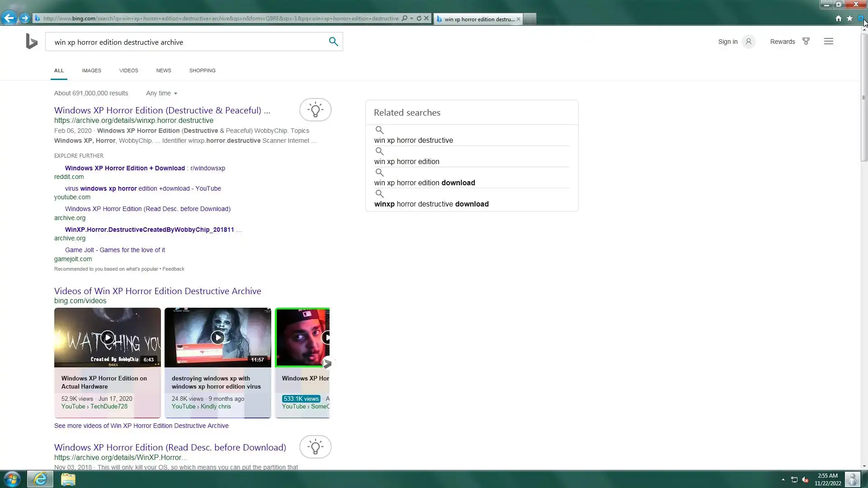Click See more videos link
Image resolution: width=868 pixels, height=488 pixels.
141,426
